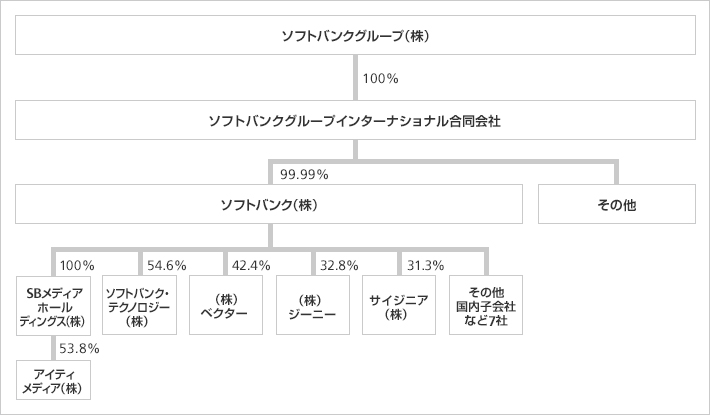This screenshot has width=710, height=415.
Task: Click connector line between top two boxes
Action: tap(355, 77)
